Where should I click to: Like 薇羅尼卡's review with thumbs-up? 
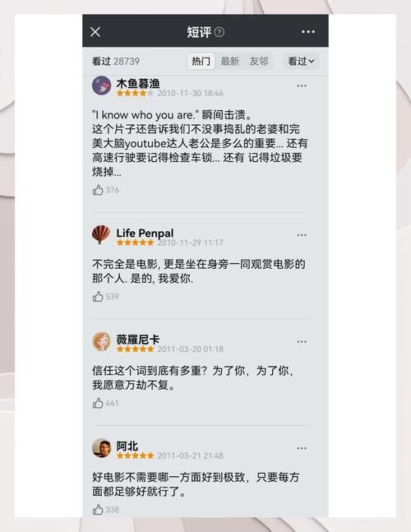98,403
